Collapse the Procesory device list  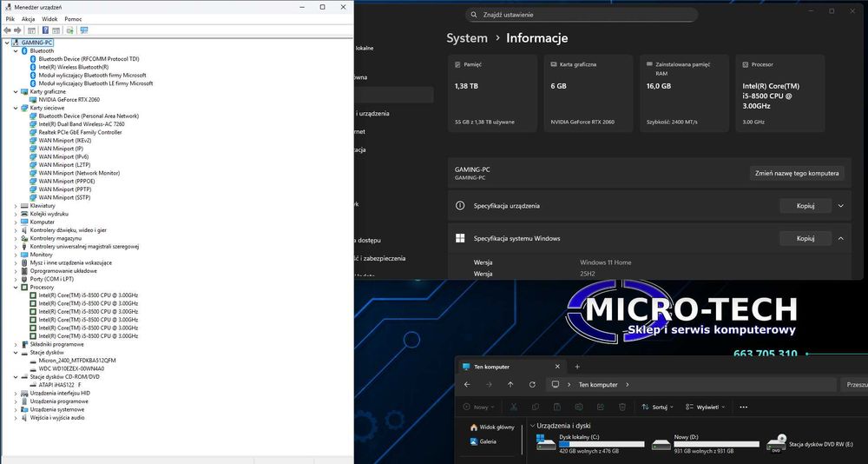point(16,287)
